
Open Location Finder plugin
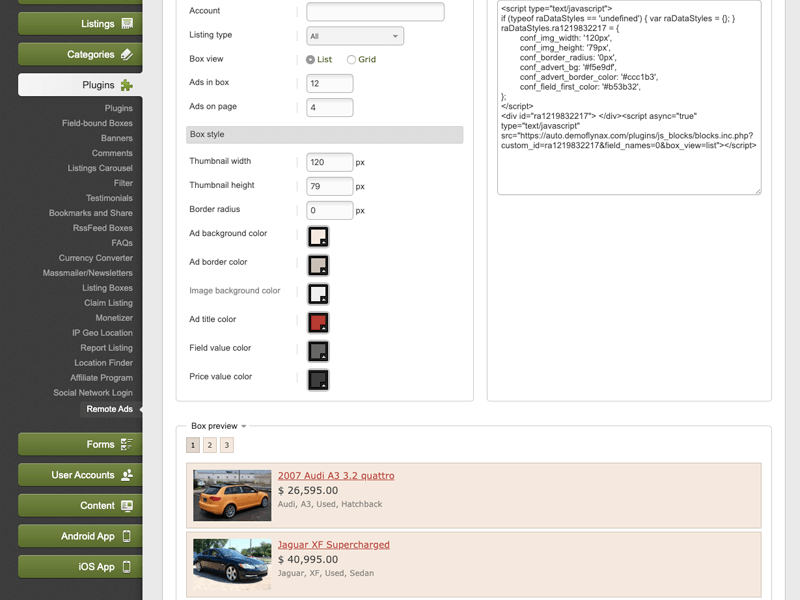[103, 363]
